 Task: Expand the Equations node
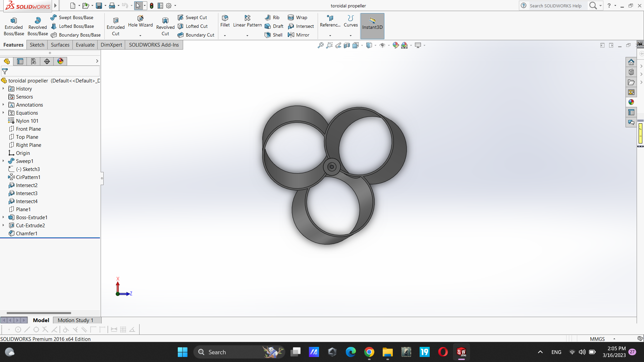(3, 113)
